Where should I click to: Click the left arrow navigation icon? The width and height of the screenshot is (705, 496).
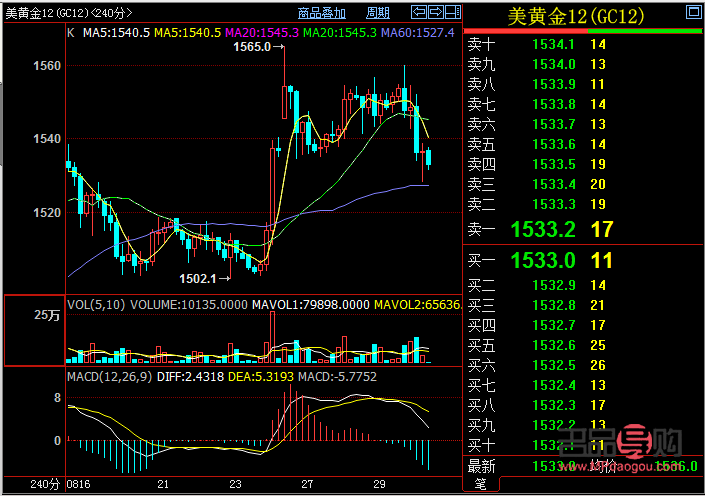(x=420, y=12)
